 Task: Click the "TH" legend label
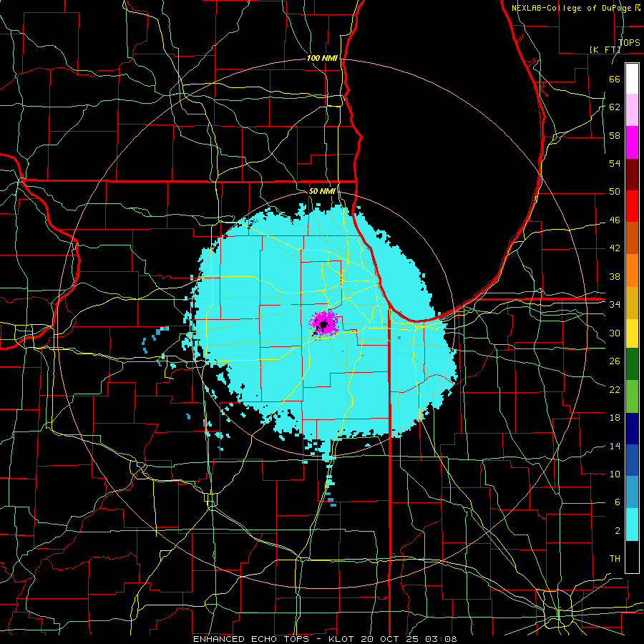pyautogui.click(x=615, y=559)
